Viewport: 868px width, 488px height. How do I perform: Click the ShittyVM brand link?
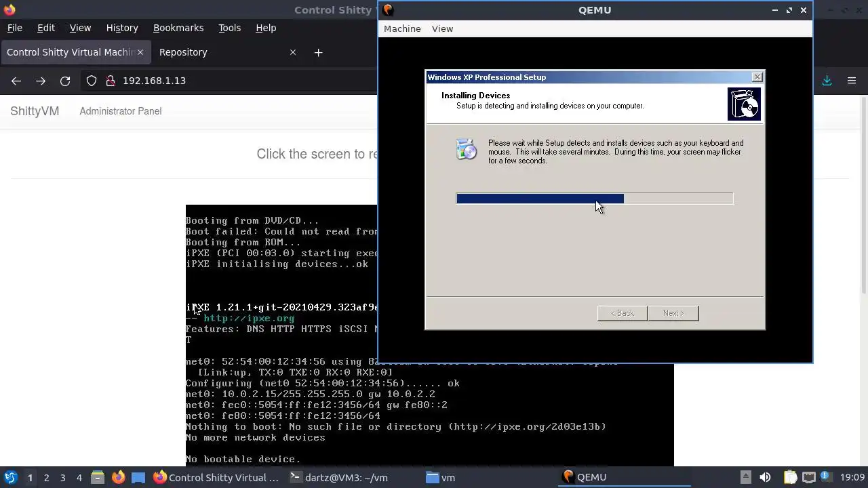35,111
